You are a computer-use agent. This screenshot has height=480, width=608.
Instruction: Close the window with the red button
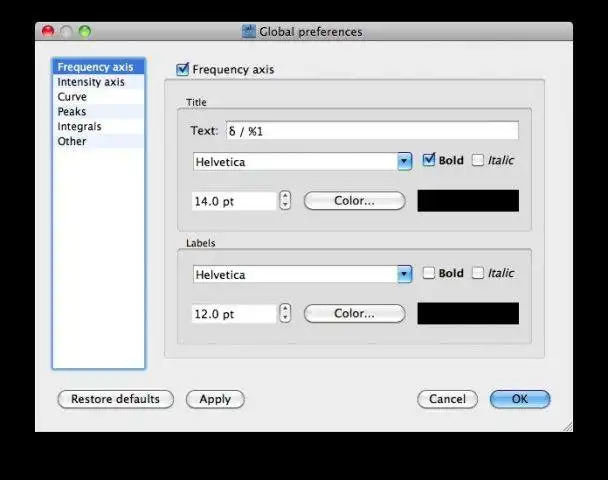point(48,31)
